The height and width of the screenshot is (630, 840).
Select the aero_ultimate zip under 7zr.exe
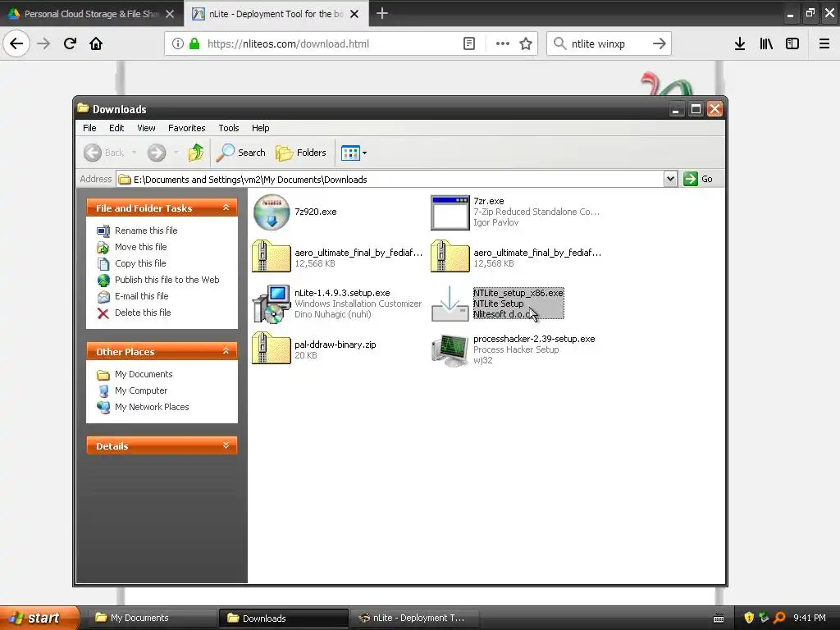(450, 257)
